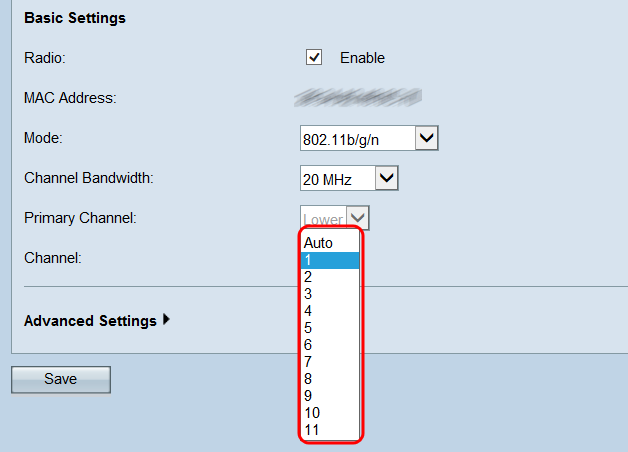The height and width of the screenshot is (452, 628).
Task: Open the Primary Channel dropdown
Action: click(x=335, y=218)
